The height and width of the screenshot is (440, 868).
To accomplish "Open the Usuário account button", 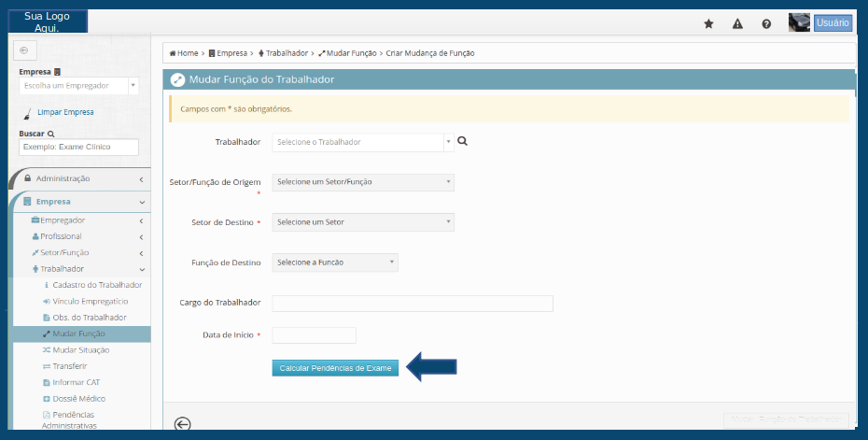I will click(833, 22).
